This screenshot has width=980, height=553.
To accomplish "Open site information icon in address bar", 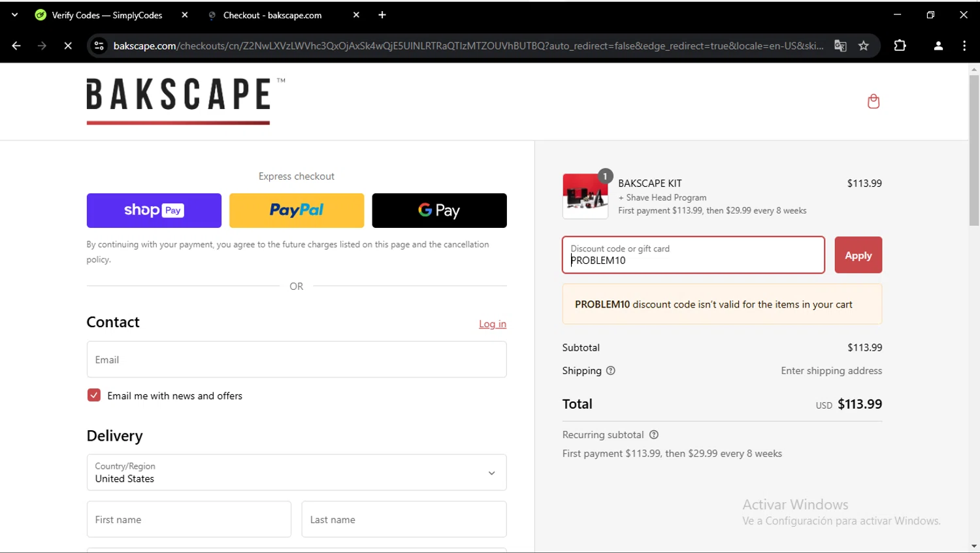I will click(x=99, y=46).
